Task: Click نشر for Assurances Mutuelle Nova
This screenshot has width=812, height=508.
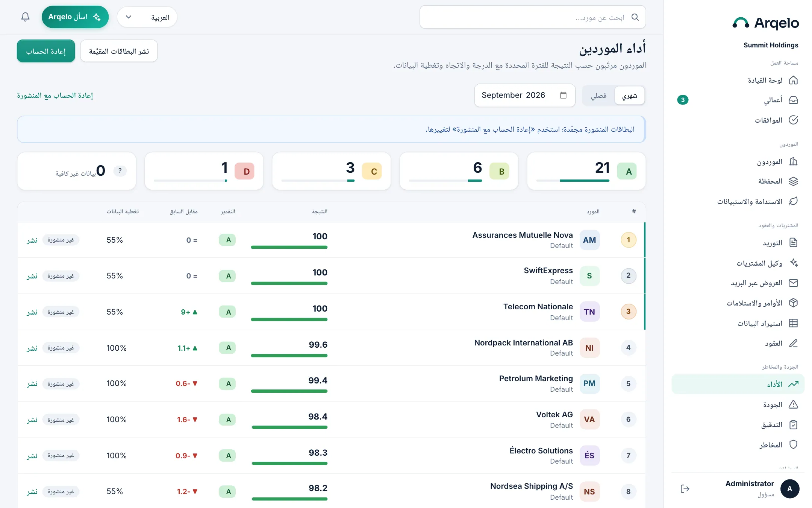Action: (x=32, y=240)
